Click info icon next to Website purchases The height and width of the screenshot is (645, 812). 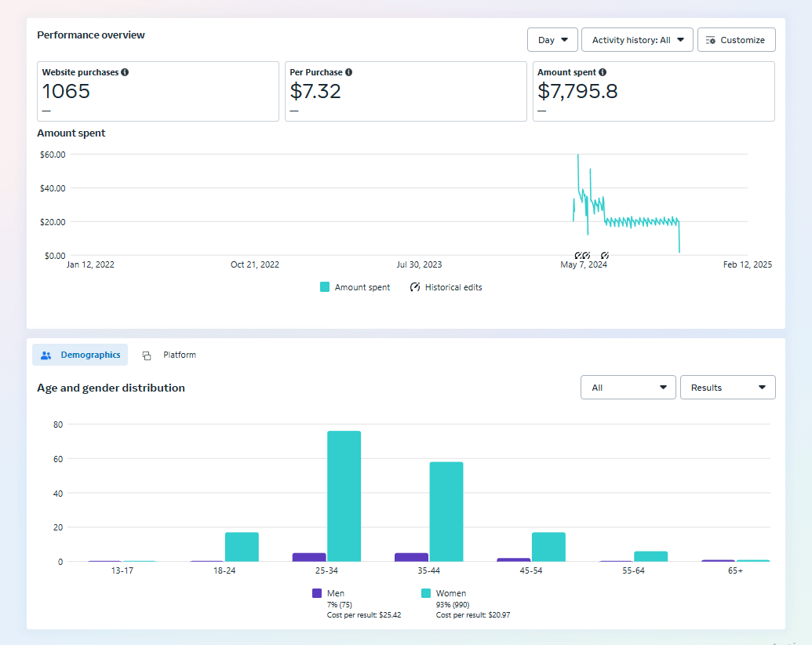pos(125,72)
